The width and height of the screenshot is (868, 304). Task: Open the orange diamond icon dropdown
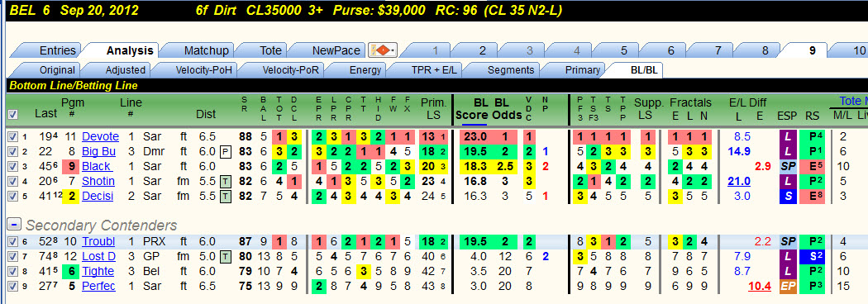[383, 51]
